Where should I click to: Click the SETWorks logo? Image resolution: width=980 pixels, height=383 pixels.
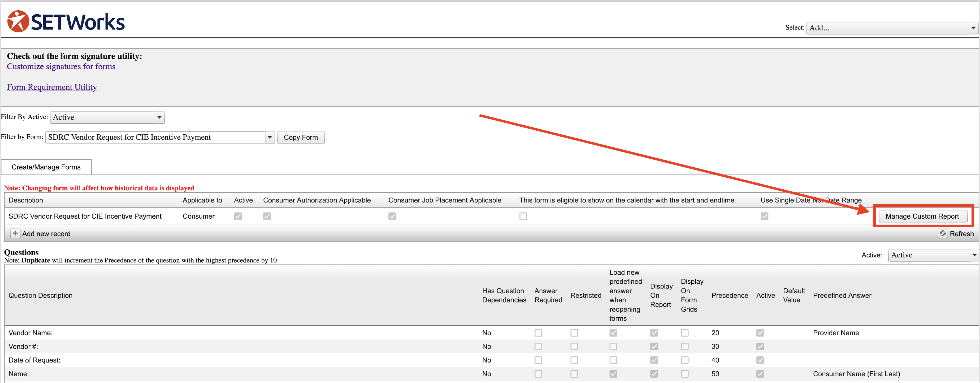pos(66,21)
